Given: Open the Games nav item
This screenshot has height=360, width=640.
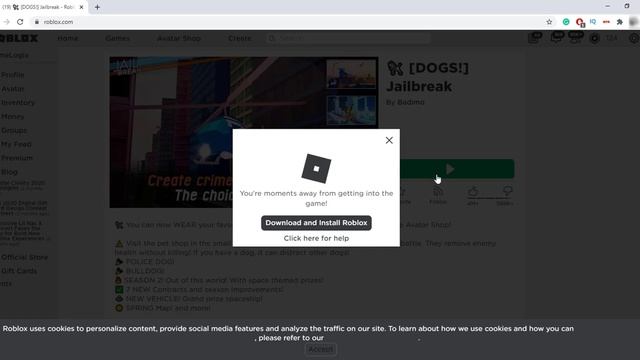Looking at the screenshot, I should coord(118,38).
